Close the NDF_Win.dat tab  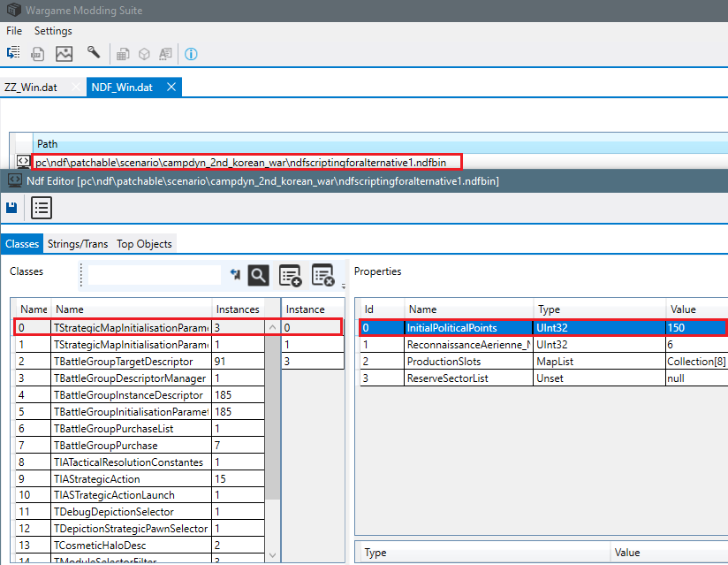click(171, 87)
